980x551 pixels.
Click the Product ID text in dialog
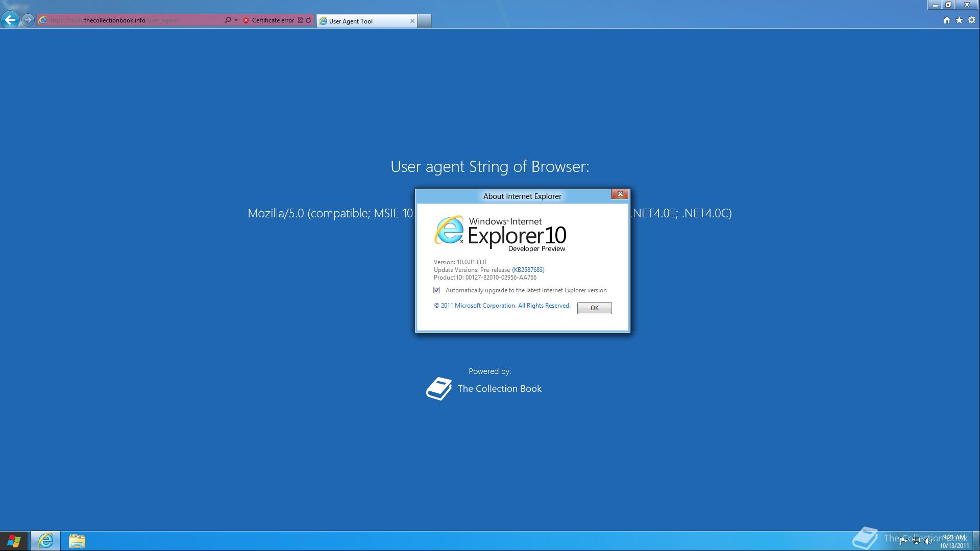[485, 278]
